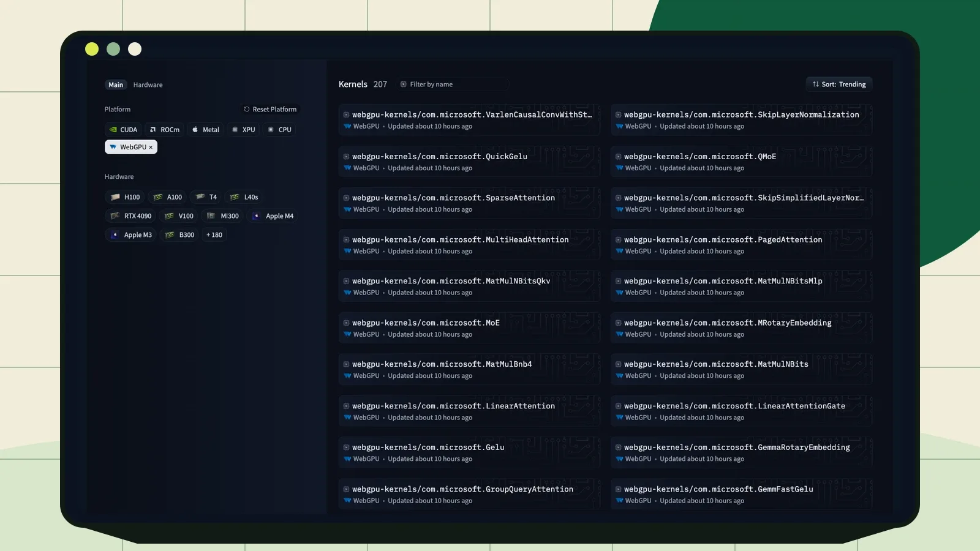Click the Filter by name field
This screenshot has height=551, width=980.
[453, 84]
